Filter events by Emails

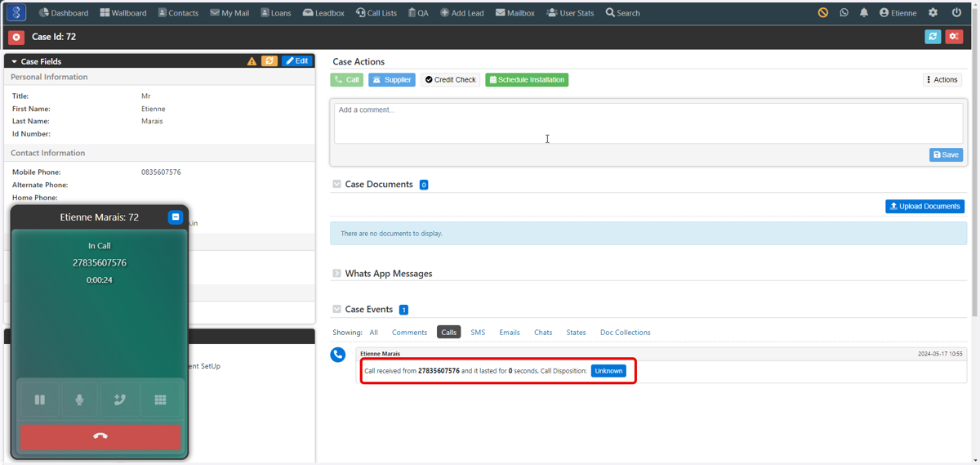click(x=510, y=333)
